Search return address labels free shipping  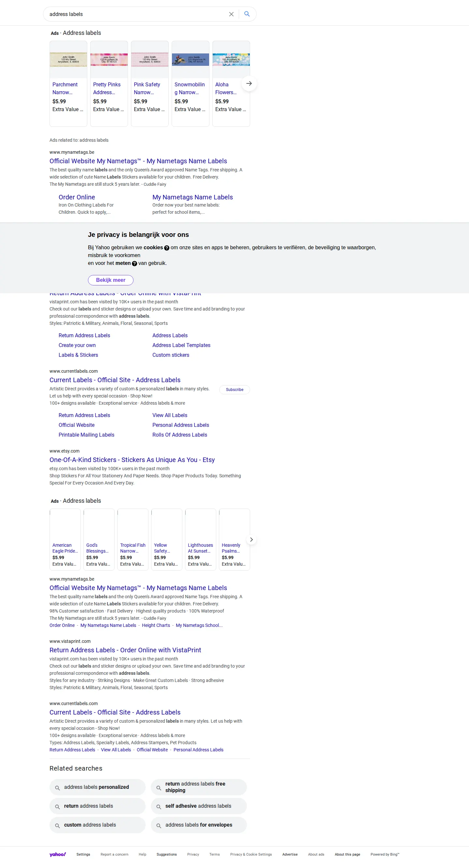click(x=199, y=787)
